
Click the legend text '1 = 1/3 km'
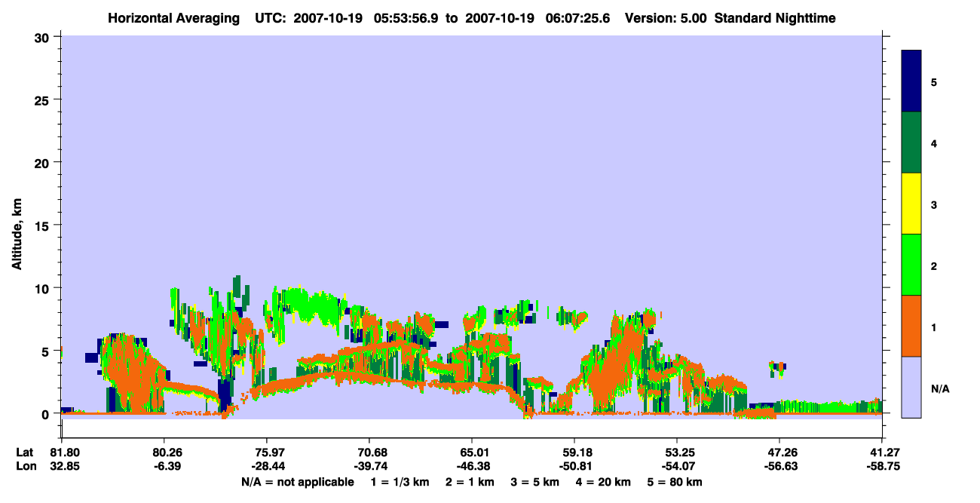point(400,482)
